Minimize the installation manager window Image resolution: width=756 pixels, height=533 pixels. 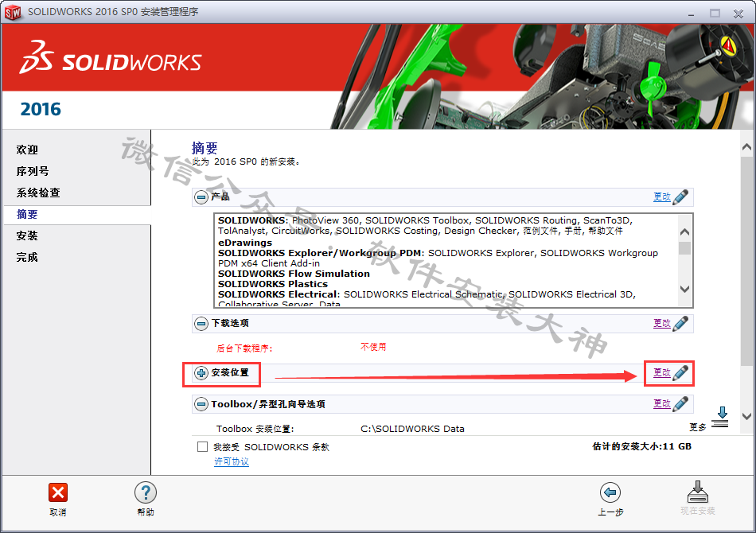tap(691, 14)
